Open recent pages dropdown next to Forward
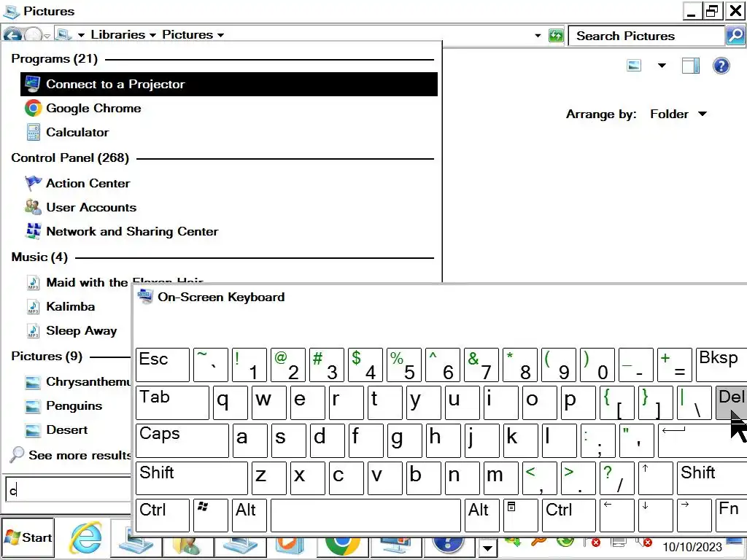Screen dimensions: 747x560 47,36
